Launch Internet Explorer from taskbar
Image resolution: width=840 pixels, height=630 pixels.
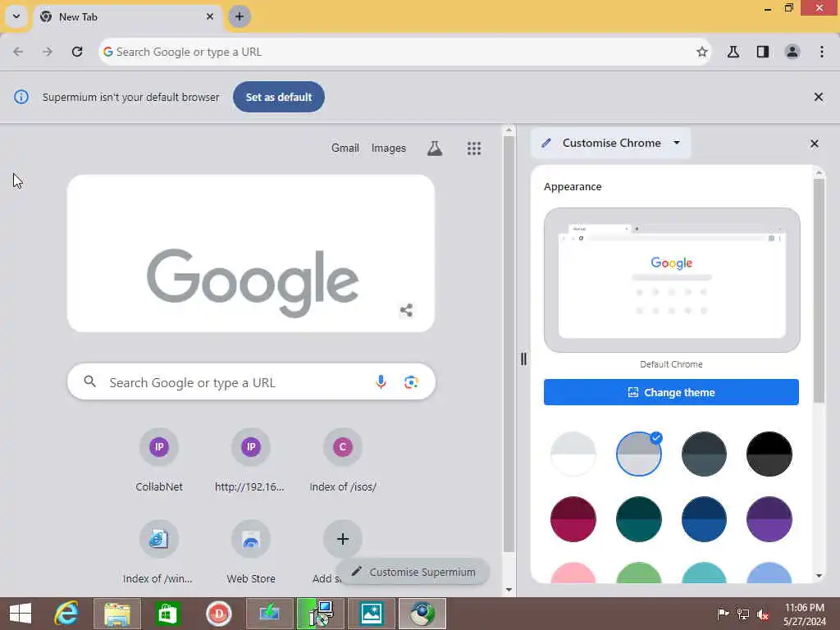[x=66, y=614]
